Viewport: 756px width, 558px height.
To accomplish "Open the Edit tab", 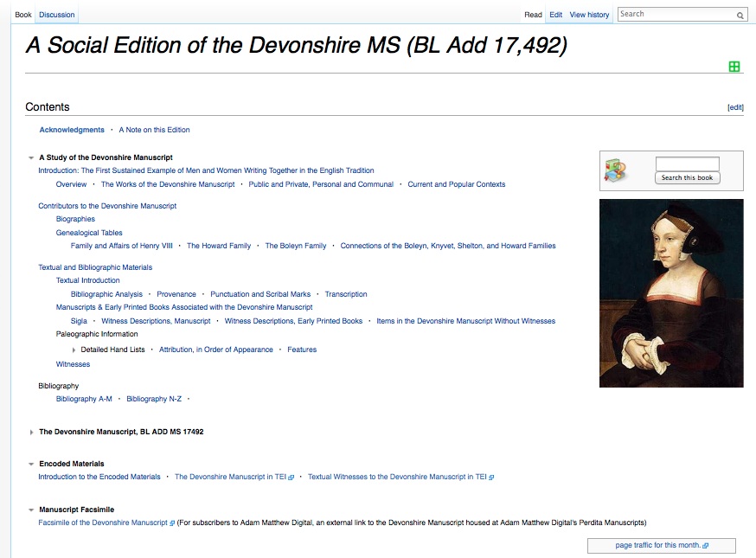I will 556,15.
